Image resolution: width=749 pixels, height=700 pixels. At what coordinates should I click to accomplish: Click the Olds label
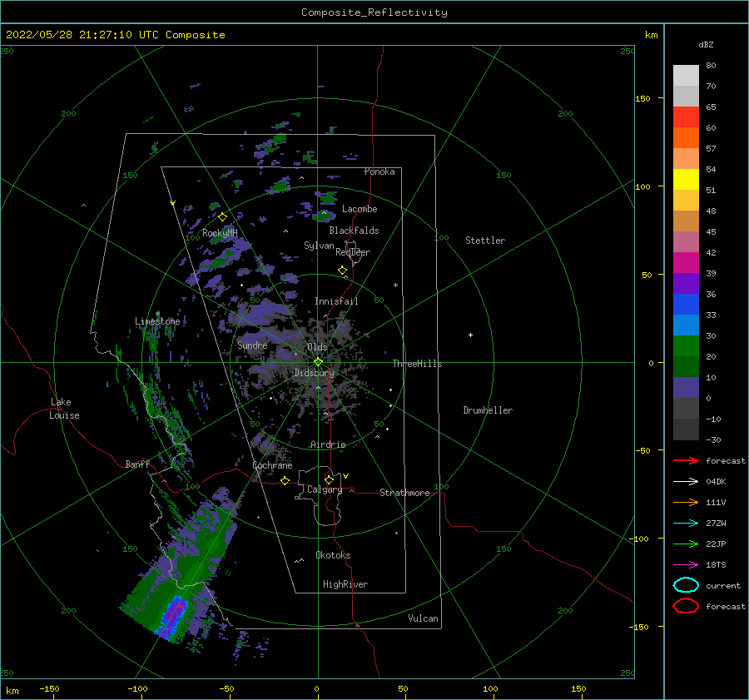pos(317,347)
